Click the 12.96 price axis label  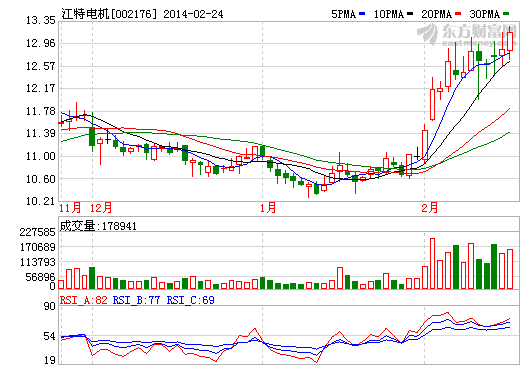coord(41,43)
